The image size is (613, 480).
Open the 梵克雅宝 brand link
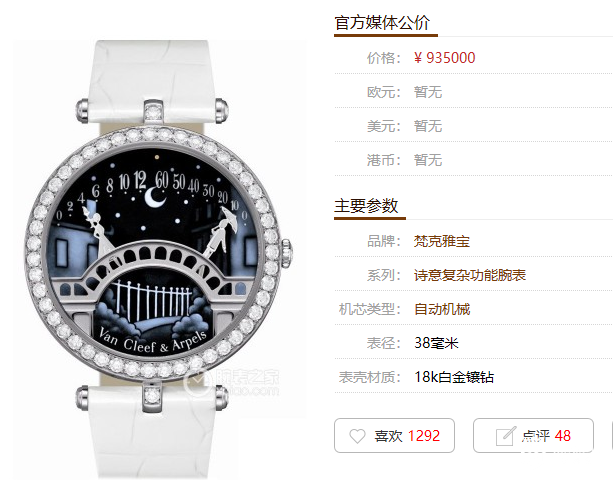[x=442, y=241]
